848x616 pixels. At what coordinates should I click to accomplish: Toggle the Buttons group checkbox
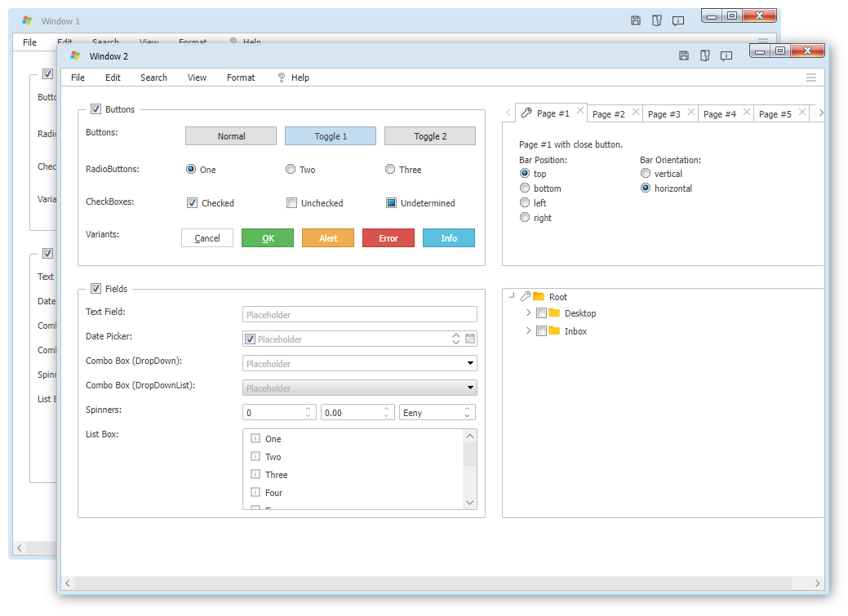[95, 109]
